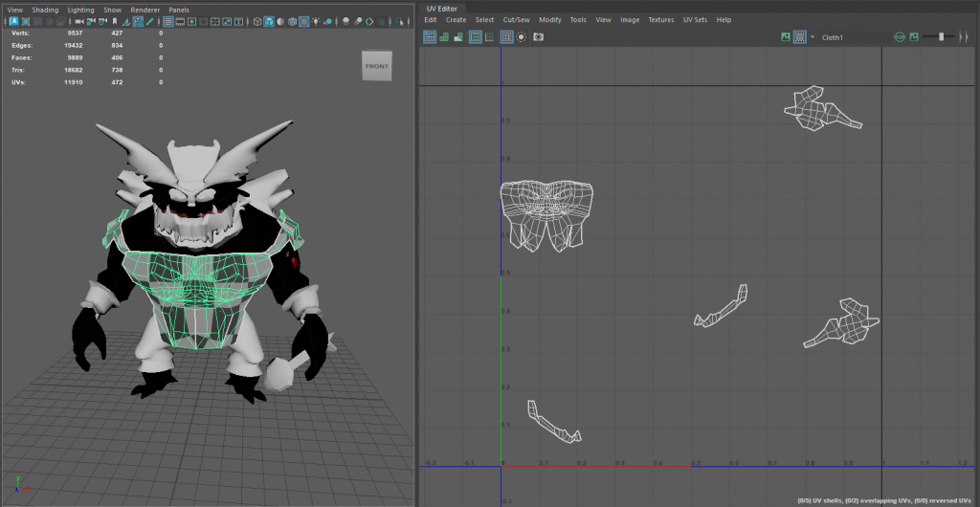Click the Safe Action icon in viewport toolbar
980x507 pixels.
(227, 21)
